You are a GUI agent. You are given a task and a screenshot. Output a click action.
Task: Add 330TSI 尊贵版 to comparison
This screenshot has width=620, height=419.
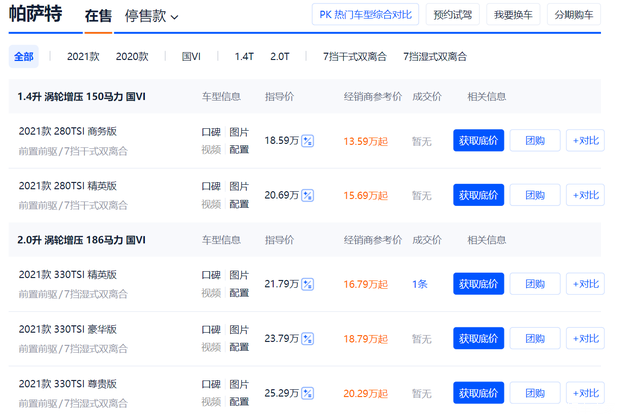point(585,393)
